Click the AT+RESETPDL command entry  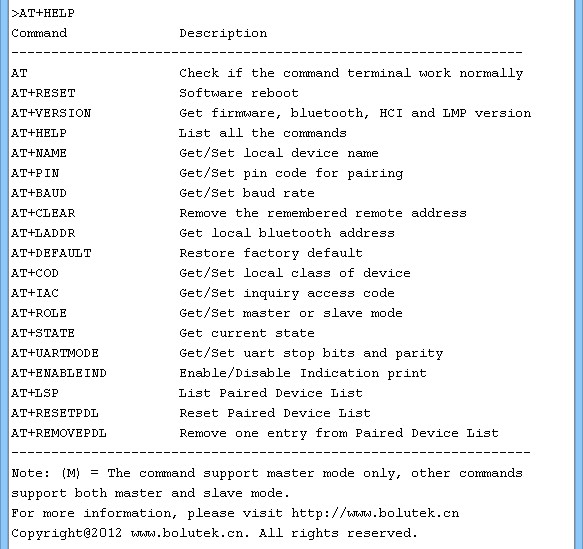coord(55,413)
